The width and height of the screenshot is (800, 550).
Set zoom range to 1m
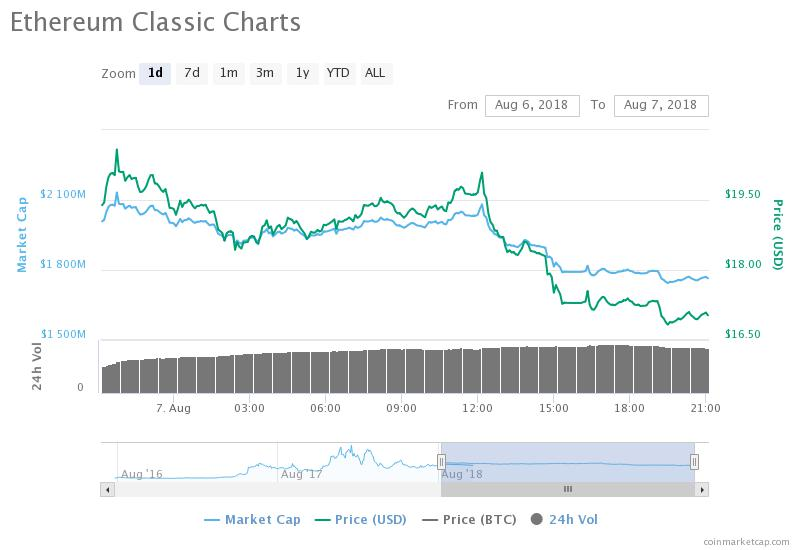229,73
